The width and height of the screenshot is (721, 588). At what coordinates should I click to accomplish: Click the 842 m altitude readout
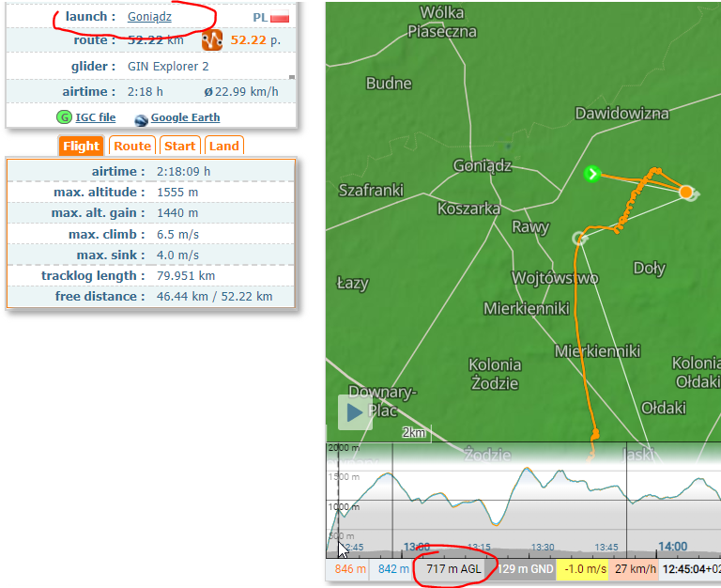393,569
